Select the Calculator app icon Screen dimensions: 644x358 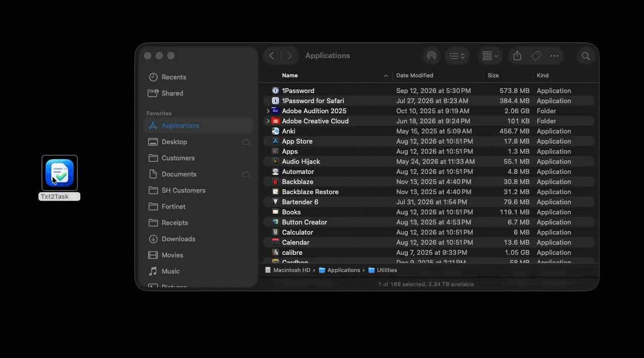pos(275,232)
